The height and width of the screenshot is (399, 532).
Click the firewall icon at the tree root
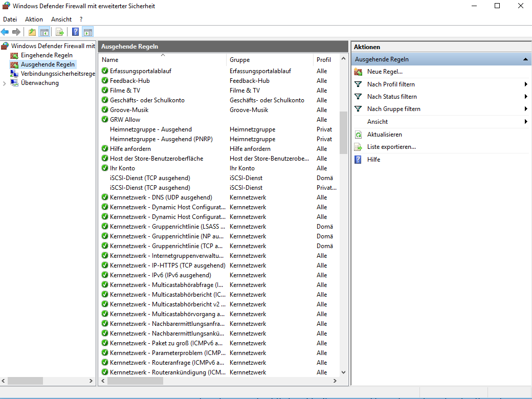(x=5, y=46)
